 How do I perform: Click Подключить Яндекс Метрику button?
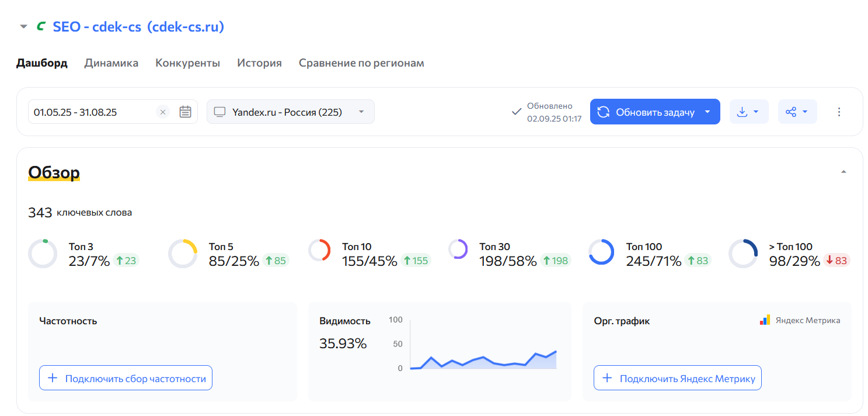click(x=677, y=378)
